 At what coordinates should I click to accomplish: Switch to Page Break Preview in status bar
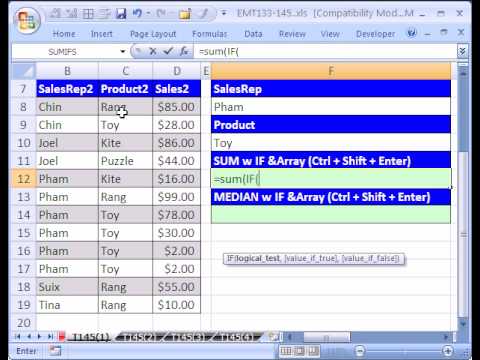tap(314, 351)
